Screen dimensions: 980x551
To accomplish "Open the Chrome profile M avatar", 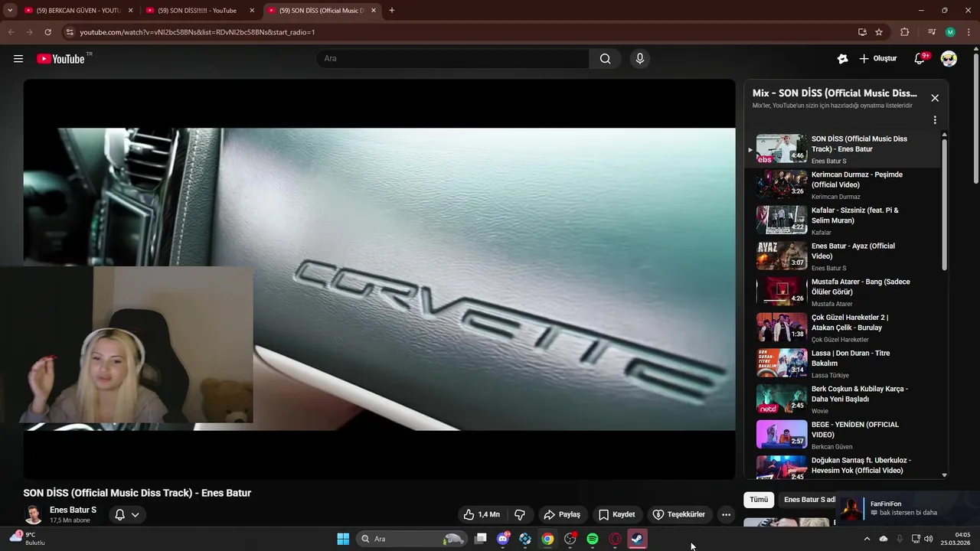I will (950, 32).
